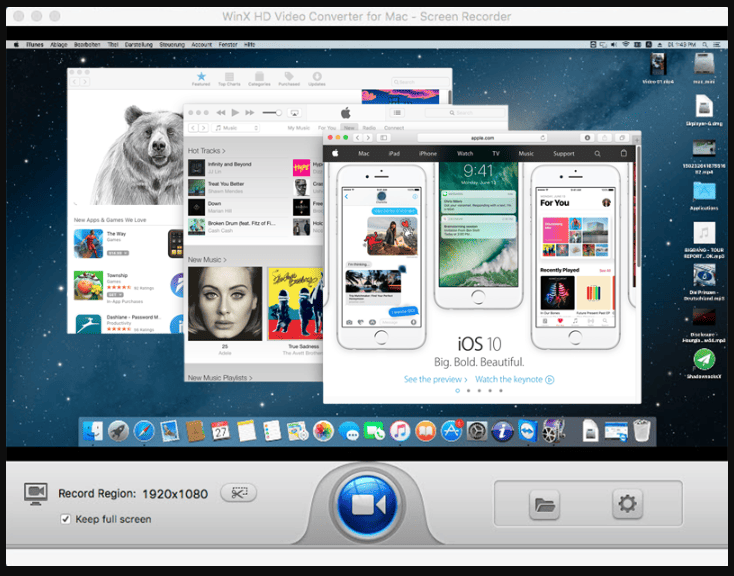Switch to Categories in App Store
Viewport: 734px width, 576px height.
[x=259, y=79]
